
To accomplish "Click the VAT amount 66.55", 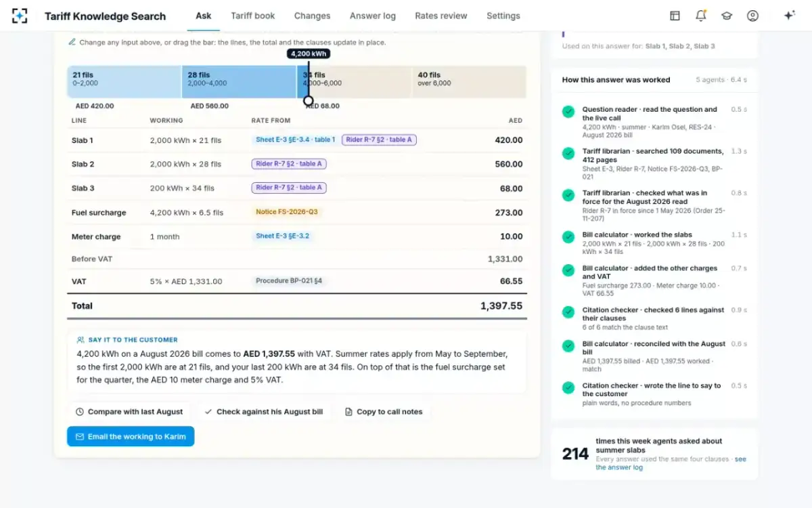I will click(x=511, y=280).
